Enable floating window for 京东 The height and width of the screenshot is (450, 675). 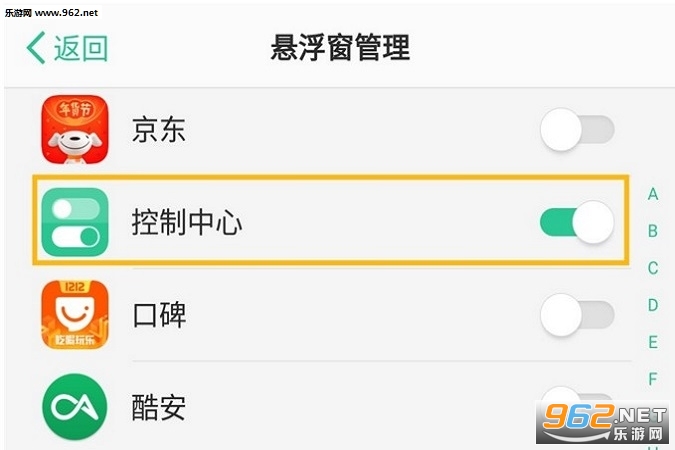[577, 130]
